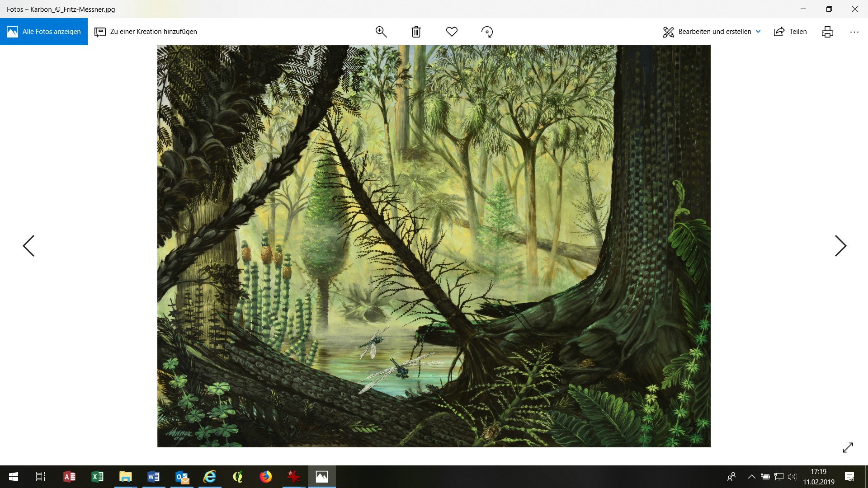868x488 pixels.
Task: Switch to Outlook in the taskbar
Action: click(182, 477)
